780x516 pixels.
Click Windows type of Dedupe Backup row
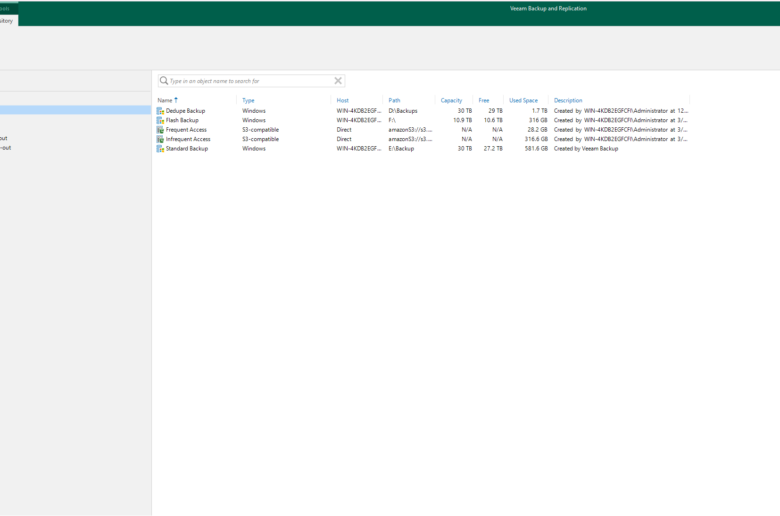(x=254, y=111)
